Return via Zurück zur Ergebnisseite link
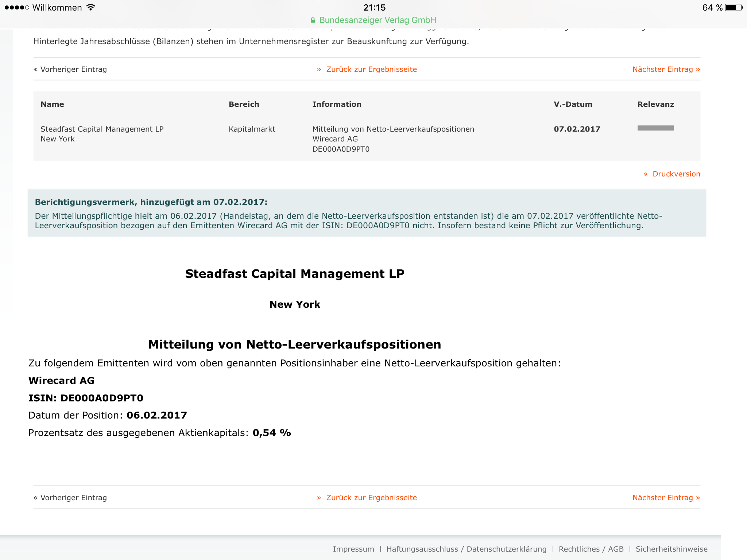Image resolution: width=747 pixels, height=560 pixels. [x=371, y=69]
